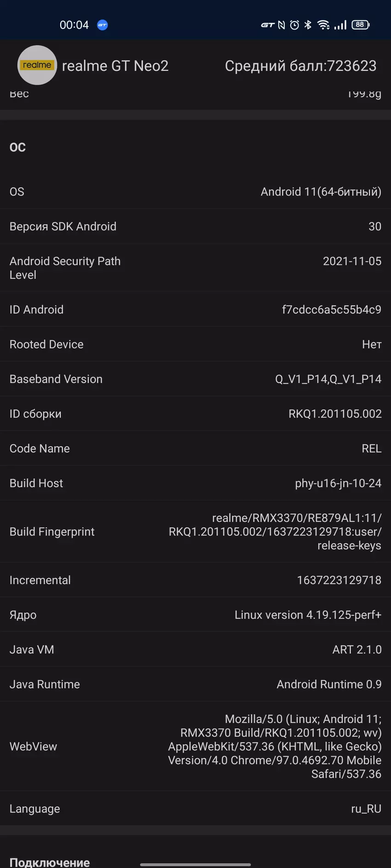Select the Incremental build number row
391x868 pixels.
pos(195,580)
